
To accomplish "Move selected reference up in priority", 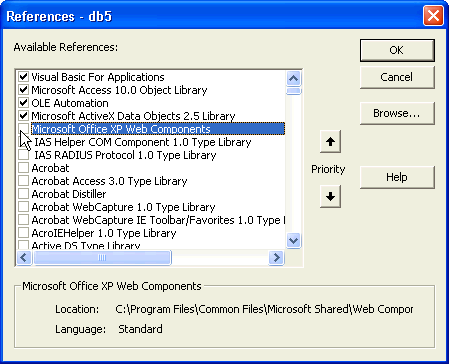I will (330, 142).
